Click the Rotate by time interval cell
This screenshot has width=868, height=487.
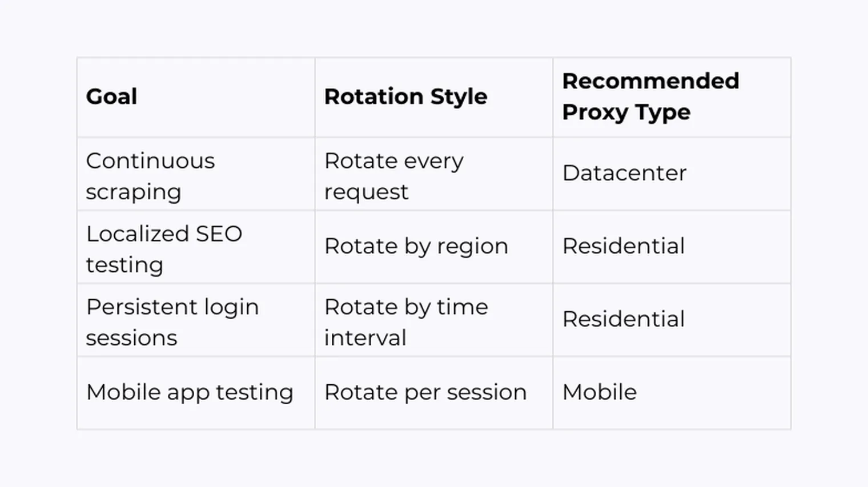pyautogui.click(x=433, y=320)
